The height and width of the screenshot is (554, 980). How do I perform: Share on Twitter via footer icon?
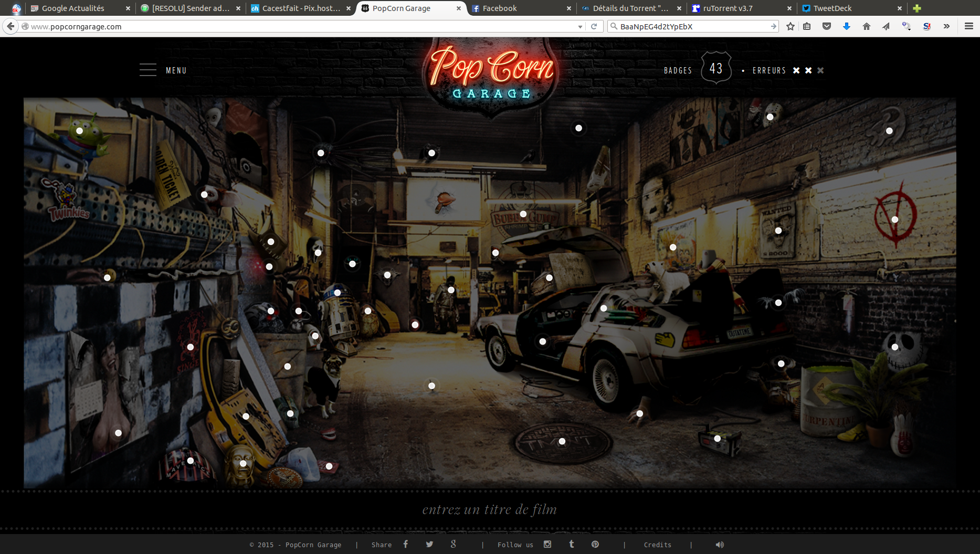[x=429, y=544]
